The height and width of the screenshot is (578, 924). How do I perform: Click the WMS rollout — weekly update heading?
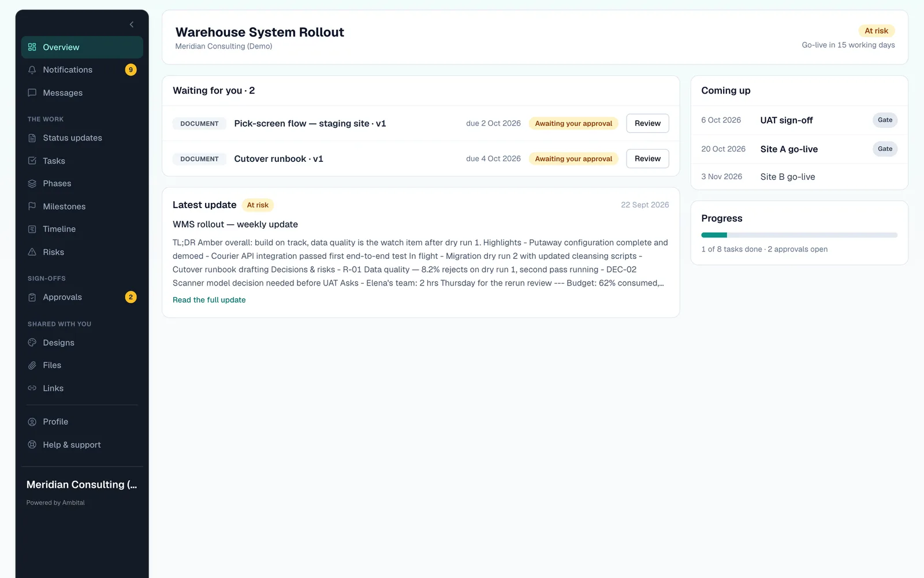[235, 224]
